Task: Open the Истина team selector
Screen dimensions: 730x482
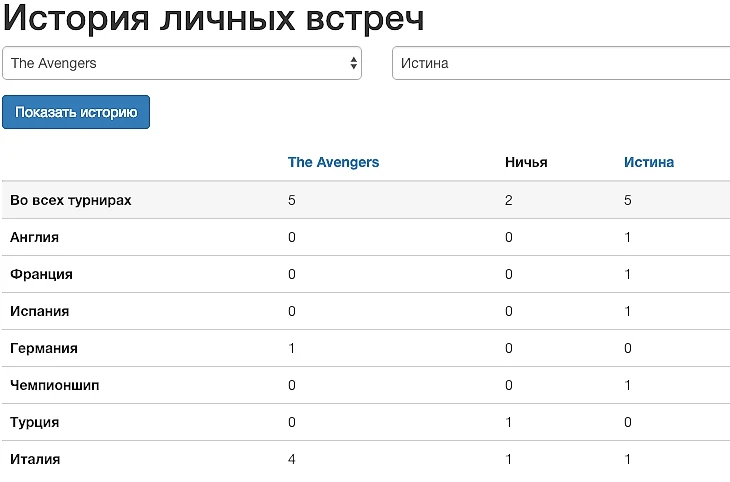Action: (x=561, y=63)
